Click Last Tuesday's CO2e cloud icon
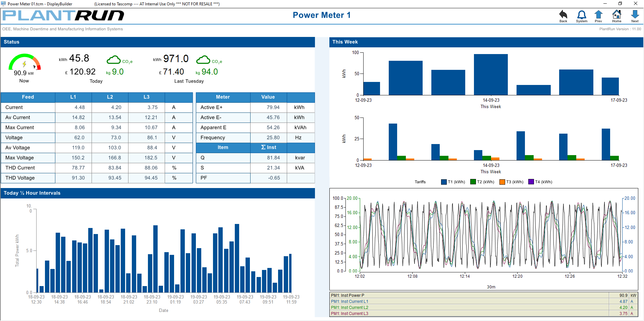 tap(203, 60)
